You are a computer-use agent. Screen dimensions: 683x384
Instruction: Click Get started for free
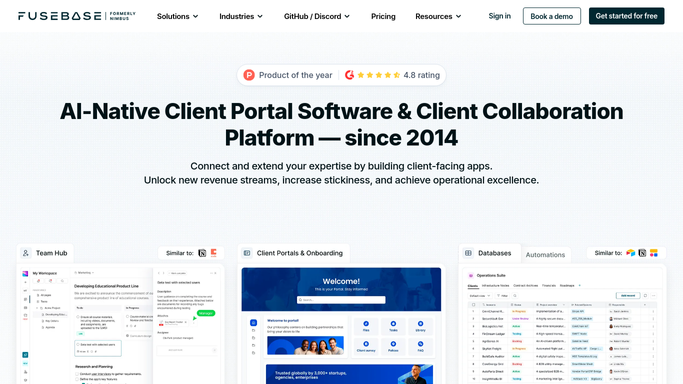(626, 16)
